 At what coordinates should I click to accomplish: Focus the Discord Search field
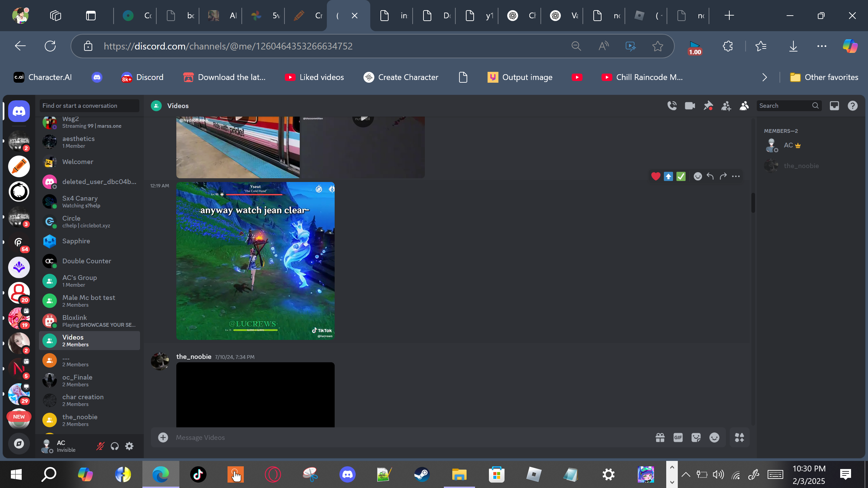click(x=789, y=106)
